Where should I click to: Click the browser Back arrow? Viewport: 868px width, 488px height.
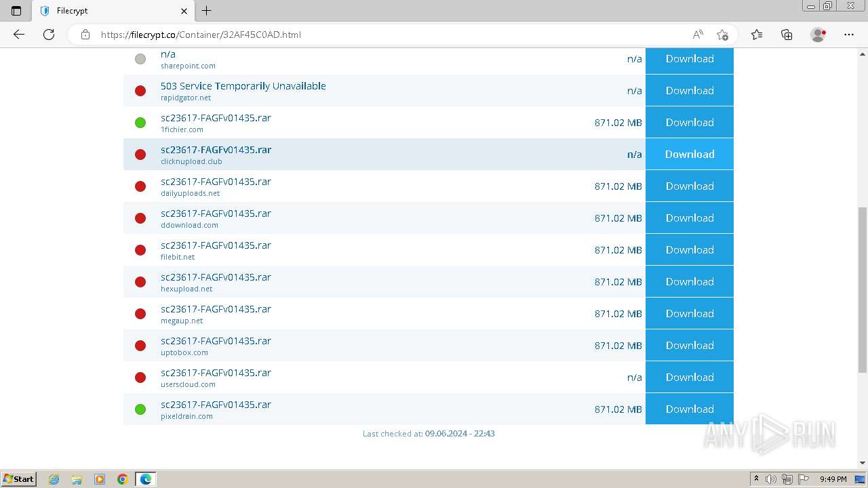19,35
